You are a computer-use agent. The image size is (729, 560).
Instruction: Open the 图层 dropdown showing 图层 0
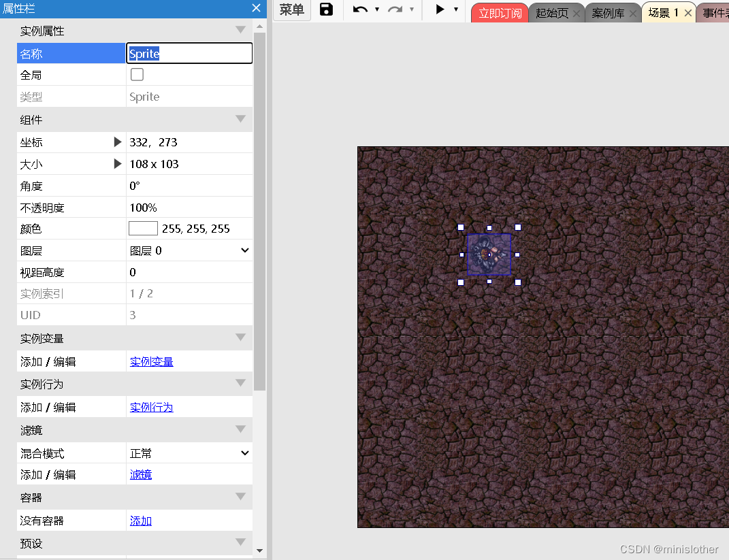[x=190, y=250]
